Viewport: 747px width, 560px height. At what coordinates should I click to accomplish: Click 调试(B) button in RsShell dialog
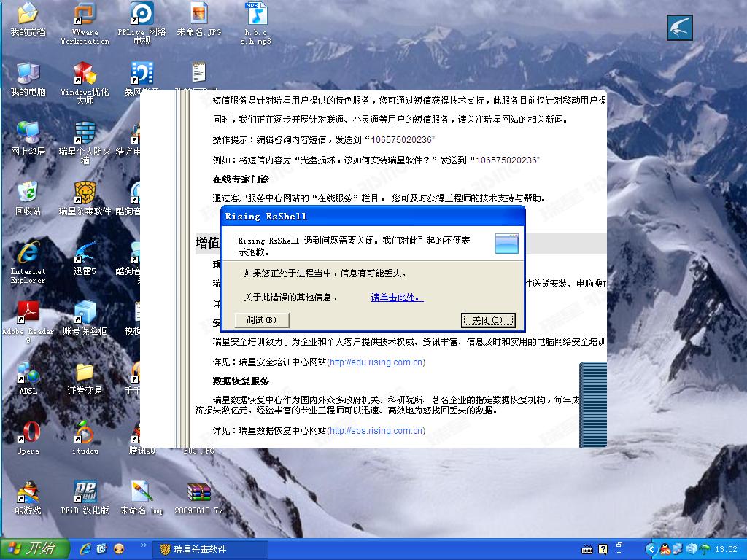click(261, 320)
